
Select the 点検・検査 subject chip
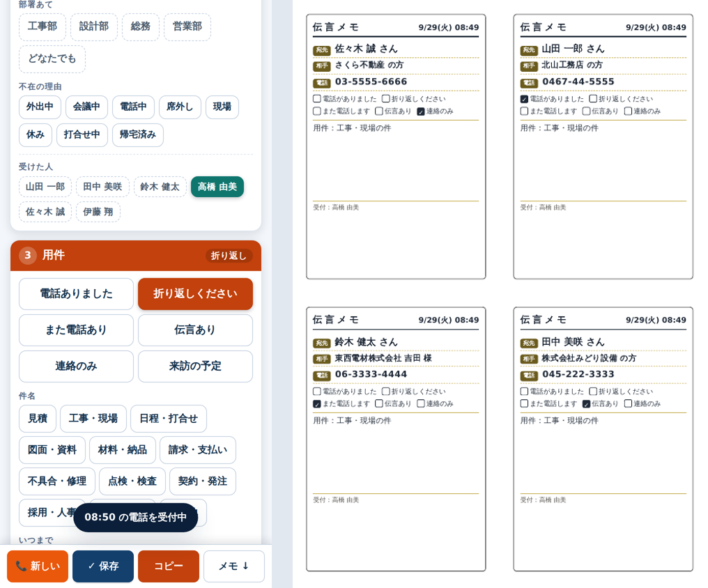click(132, 481)
